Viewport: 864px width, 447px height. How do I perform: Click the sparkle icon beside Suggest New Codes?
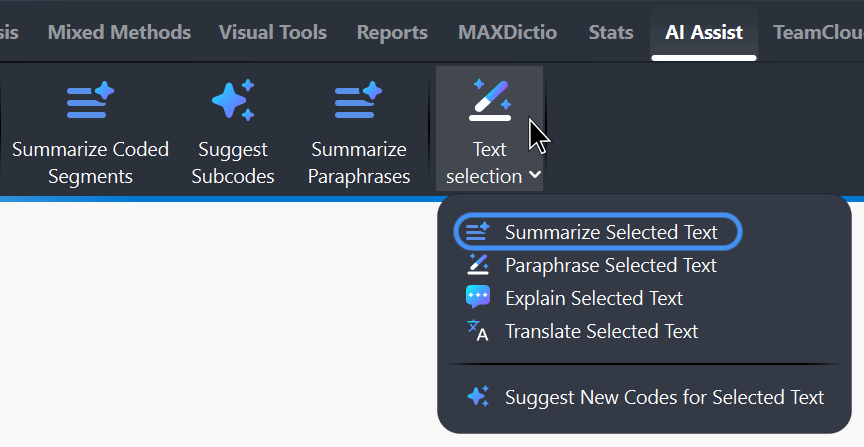(x=478, y=397)
